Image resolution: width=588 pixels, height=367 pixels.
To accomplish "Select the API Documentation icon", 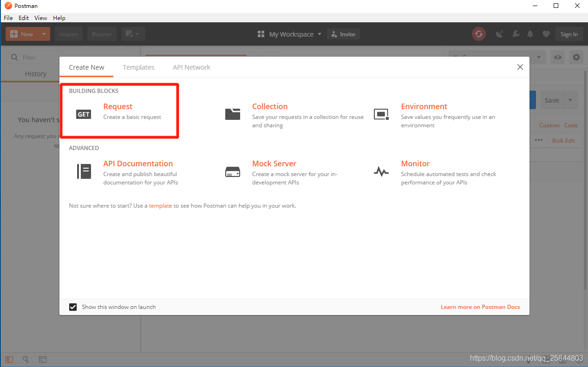I will pos(84,171).
